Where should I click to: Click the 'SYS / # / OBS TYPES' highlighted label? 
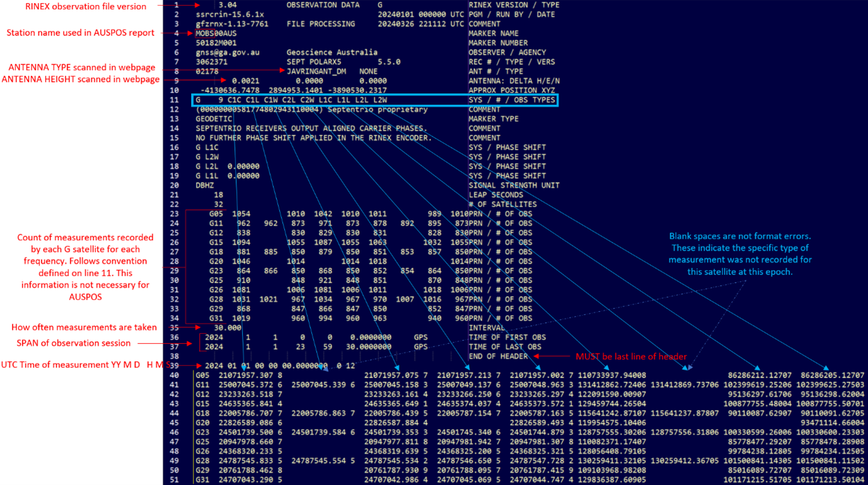pyautogui.click(x=511, y=100)
